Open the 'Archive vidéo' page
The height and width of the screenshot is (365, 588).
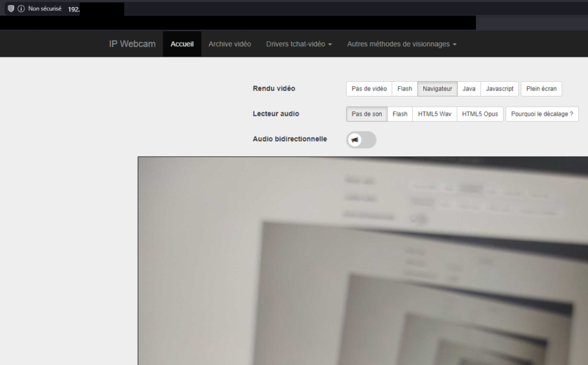tap(229, 44)
